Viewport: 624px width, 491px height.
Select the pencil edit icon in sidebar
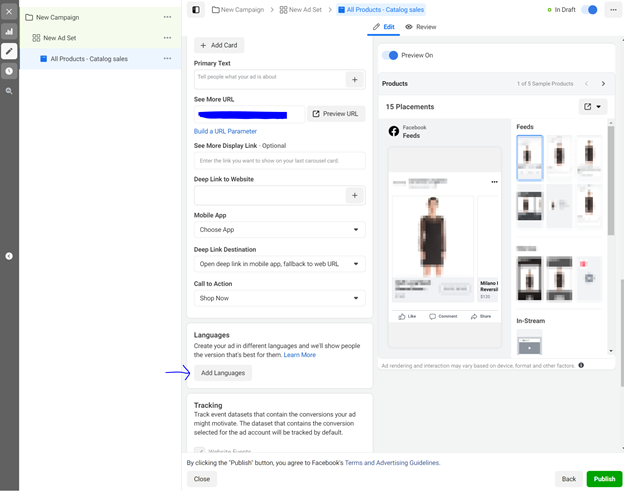(x=9, y=51)
